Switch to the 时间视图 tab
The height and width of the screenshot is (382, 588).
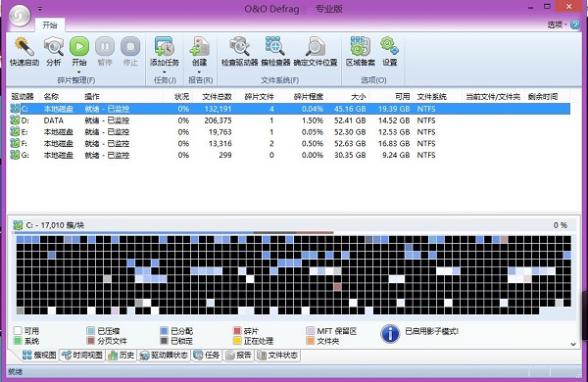[x=82, y=355]
